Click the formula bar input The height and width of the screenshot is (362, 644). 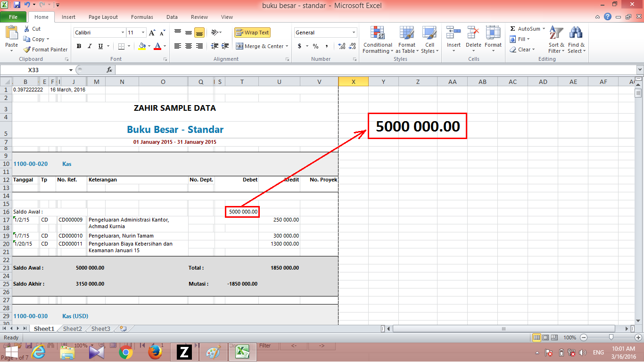click(x=375, y=70)
